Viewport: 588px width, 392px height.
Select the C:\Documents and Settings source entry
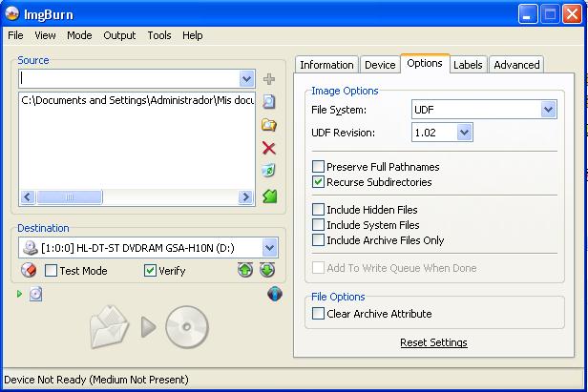[x=137, y=100]
